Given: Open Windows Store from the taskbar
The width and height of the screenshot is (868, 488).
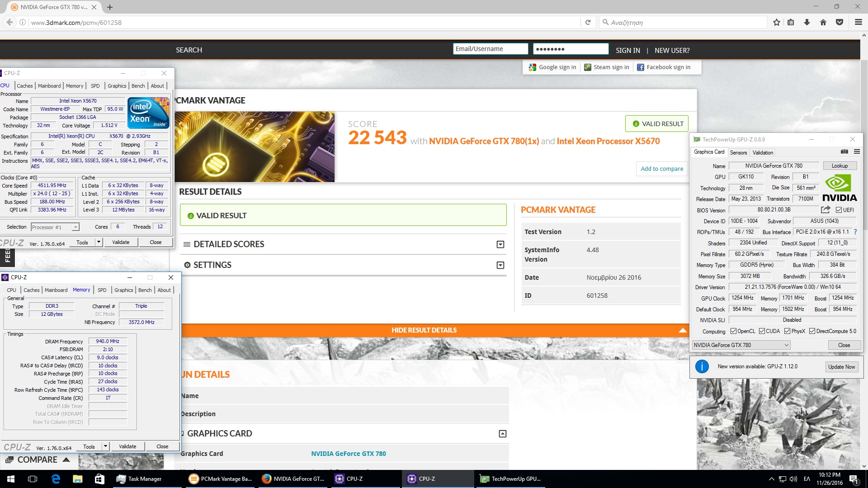Looking at the screenshot, I should click(99, 479).
